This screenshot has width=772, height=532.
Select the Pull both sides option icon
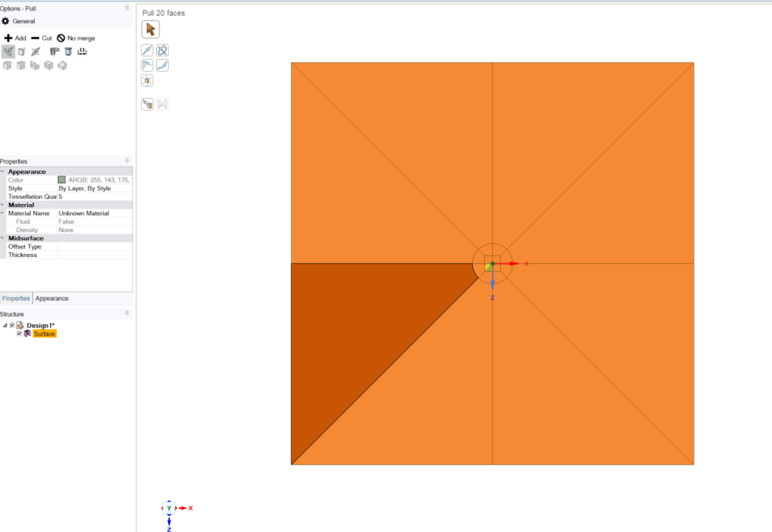point(35,52)
